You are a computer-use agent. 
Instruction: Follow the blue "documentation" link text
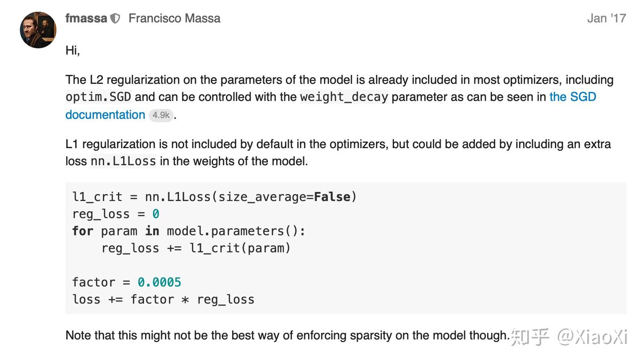(x=105, y=115)
